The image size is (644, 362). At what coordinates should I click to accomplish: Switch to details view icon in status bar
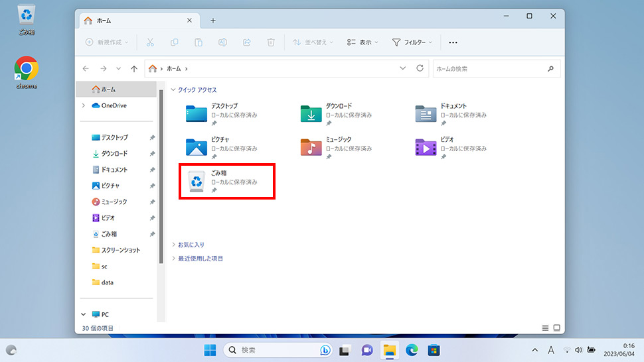(545, 328)
